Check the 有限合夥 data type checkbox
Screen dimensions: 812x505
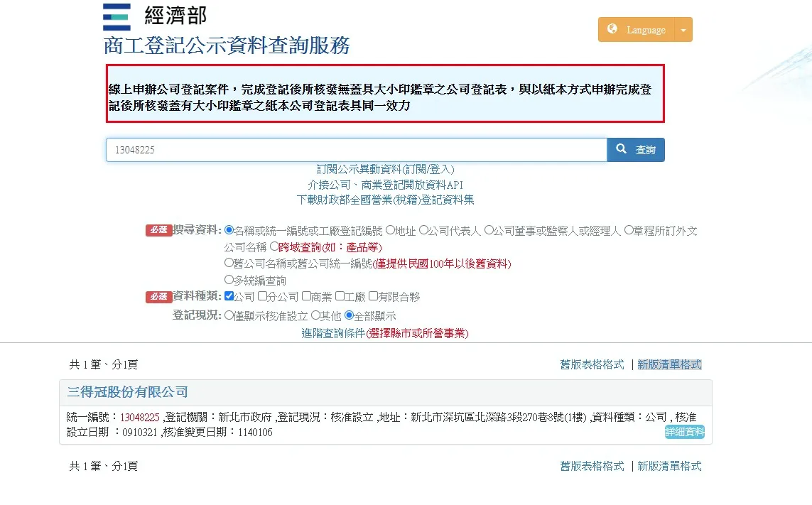(x=373, y=296)
